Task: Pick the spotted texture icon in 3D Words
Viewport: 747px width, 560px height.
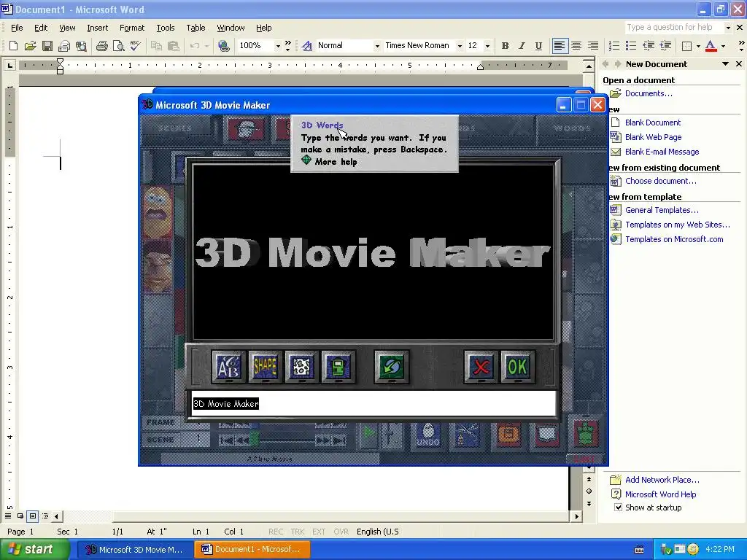Action: (302, 367)
